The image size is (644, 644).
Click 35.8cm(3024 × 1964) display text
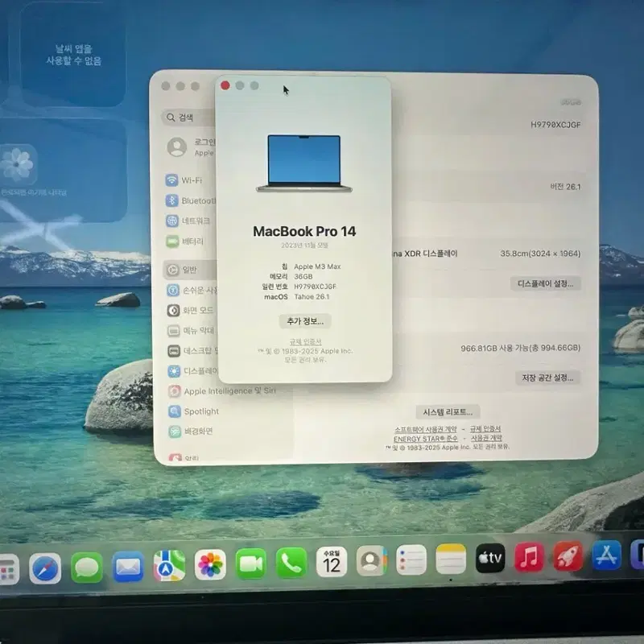[x=540, y=254]
